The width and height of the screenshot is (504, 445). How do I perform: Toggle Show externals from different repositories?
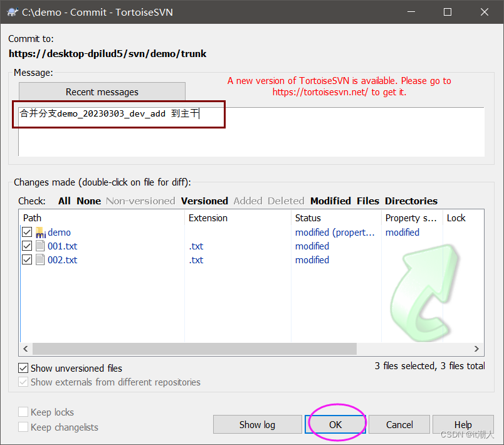[x=23, y=382]
